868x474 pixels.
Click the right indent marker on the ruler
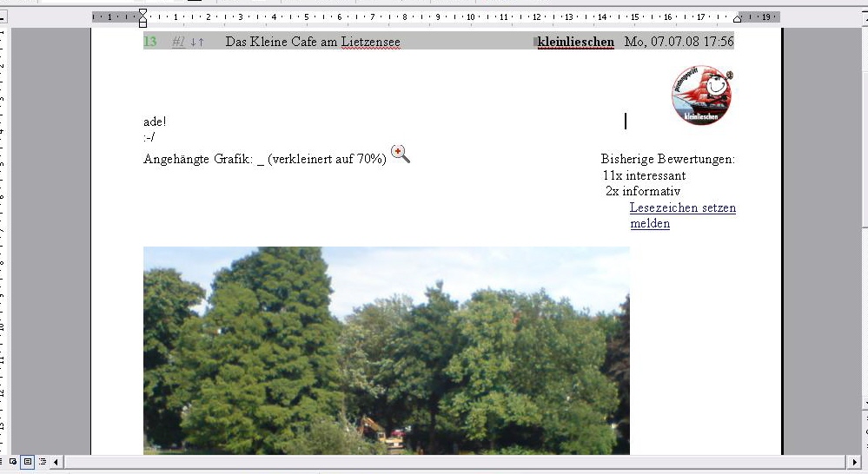[738, 17]
